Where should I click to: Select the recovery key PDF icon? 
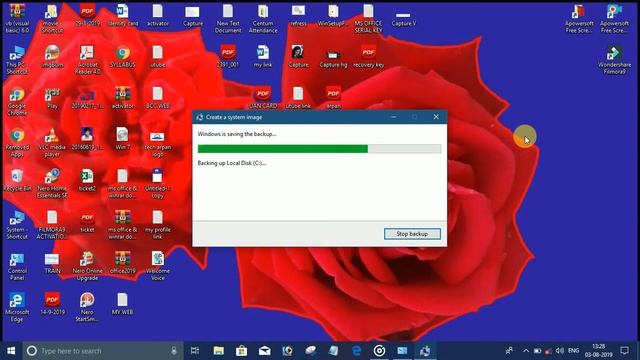pos(368,57)
